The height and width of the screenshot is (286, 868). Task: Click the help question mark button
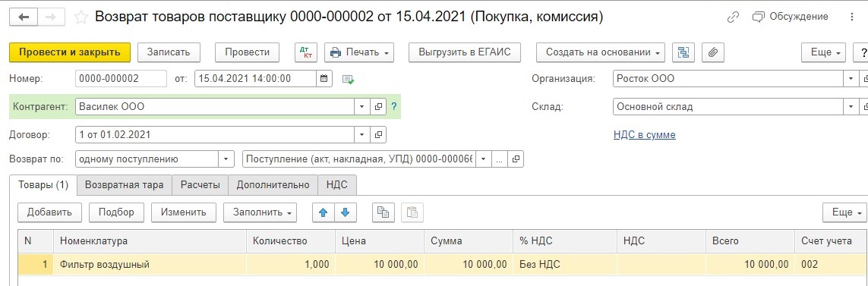coord(861,52)
